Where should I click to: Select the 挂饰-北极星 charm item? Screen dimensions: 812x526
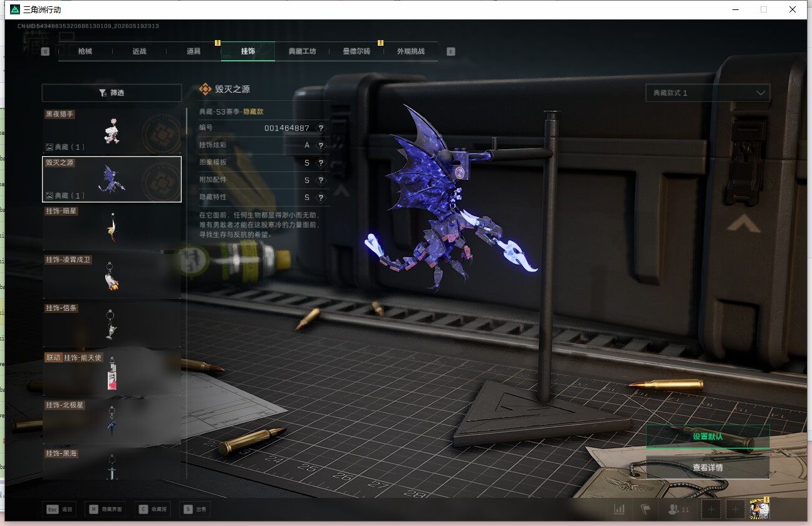pyautogui.click(x=112, y=421)
